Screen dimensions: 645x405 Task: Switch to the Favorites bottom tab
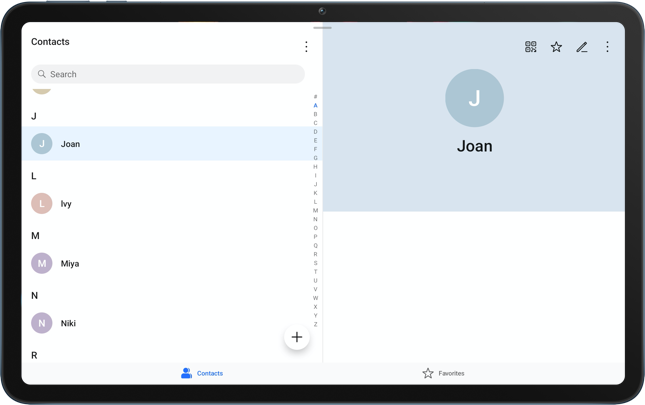tap(443, 373)
